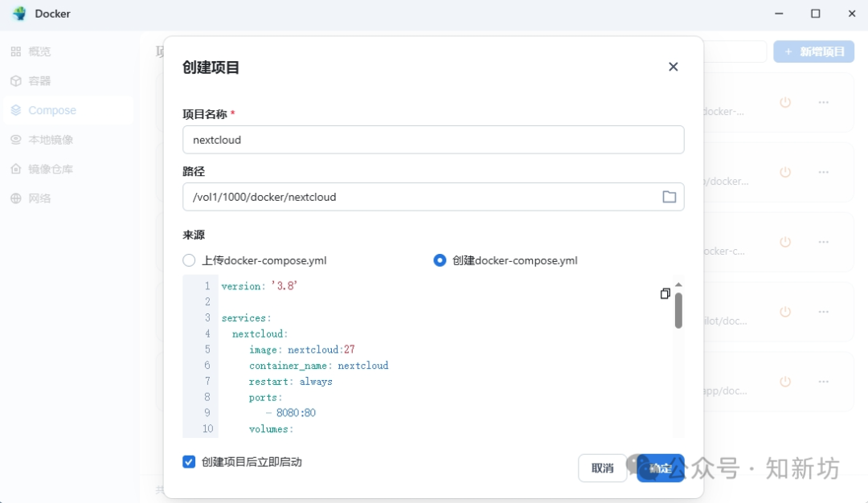Click the 容器 cube icon
868x503 pixels.
[16, 81]
